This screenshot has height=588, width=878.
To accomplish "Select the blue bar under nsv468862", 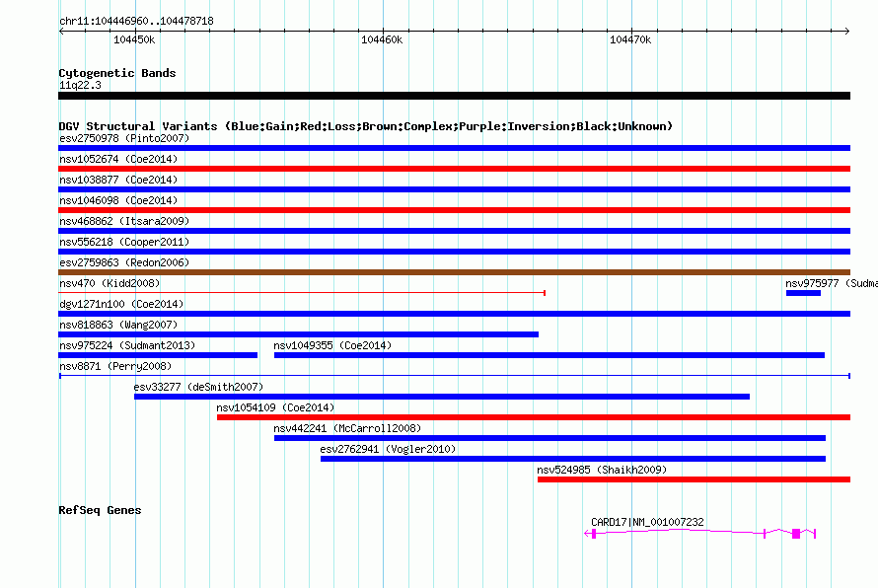I will pos(454,231).
